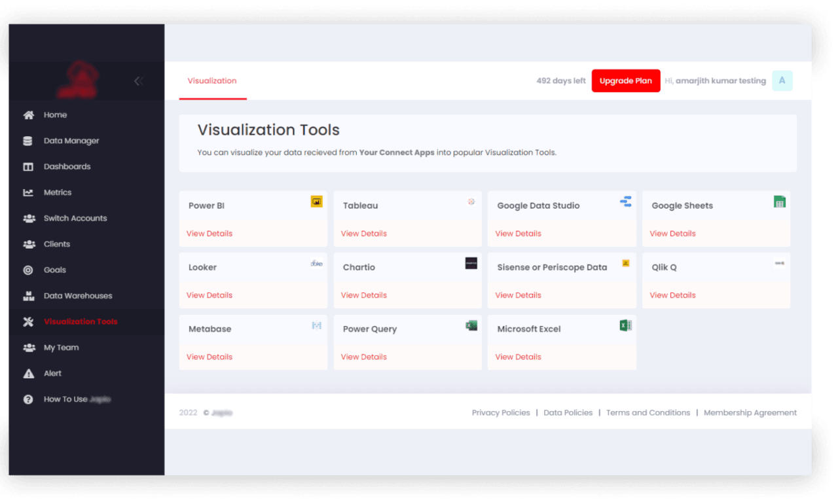Click the Metabase logo icon

(317, 325)
